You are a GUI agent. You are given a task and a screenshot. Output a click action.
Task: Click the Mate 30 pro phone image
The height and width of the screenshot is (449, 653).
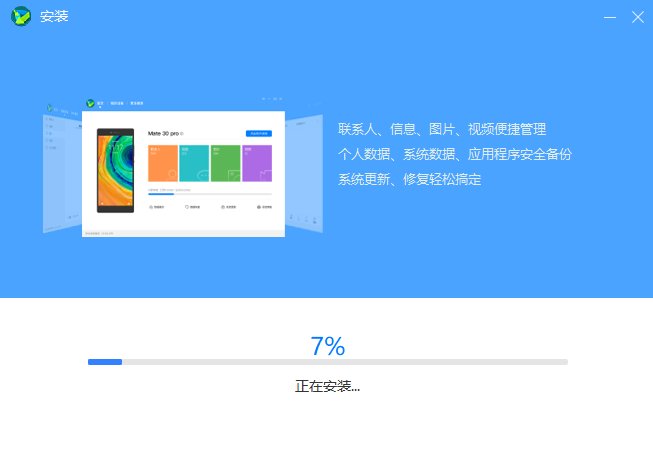(115, 170)
